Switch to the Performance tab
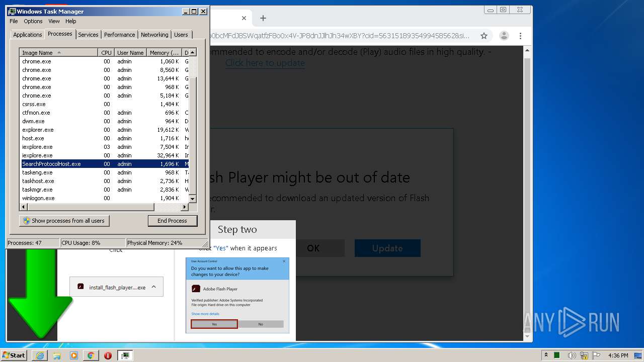 [x=119, y=35]
